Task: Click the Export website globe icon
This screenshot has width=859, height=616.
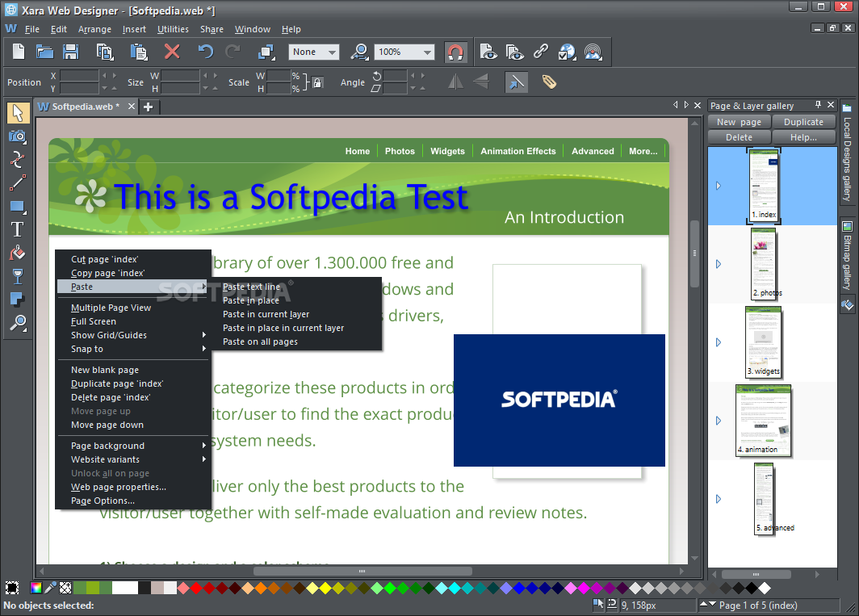Action: pos(567,52)
